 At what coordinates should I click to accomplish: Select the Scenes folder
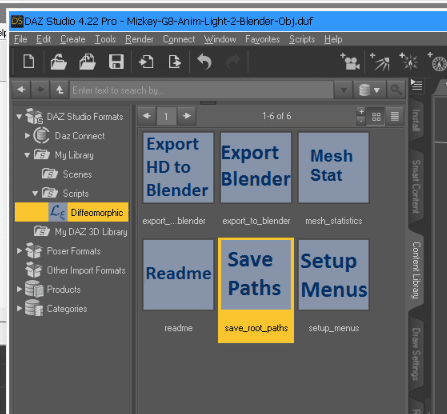tap(77, 174)
